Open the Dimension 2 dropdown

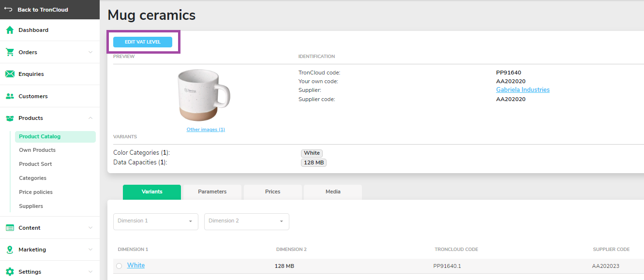click(x=247, y=221)
